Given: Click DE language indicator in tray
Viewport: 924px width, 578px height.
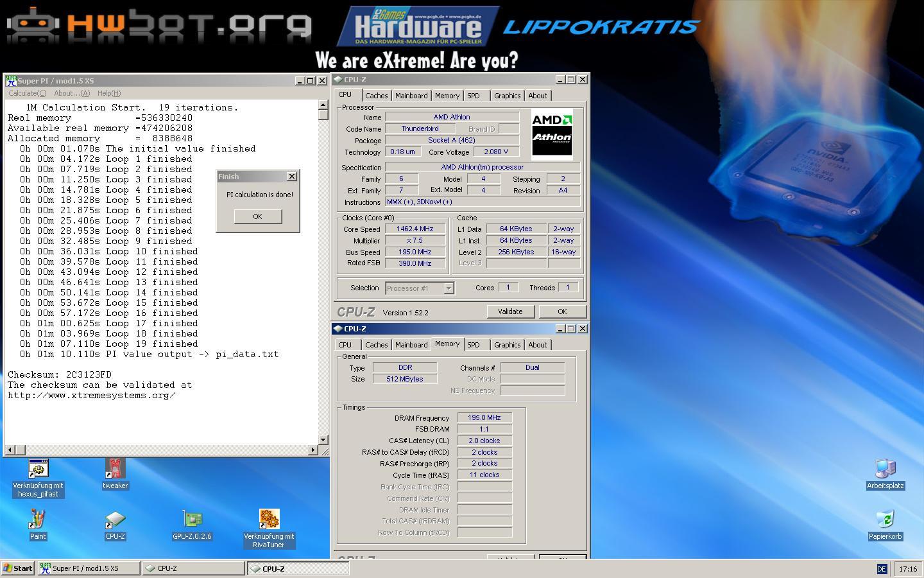Looking at the screenshot, I should [x=882, y=569].
